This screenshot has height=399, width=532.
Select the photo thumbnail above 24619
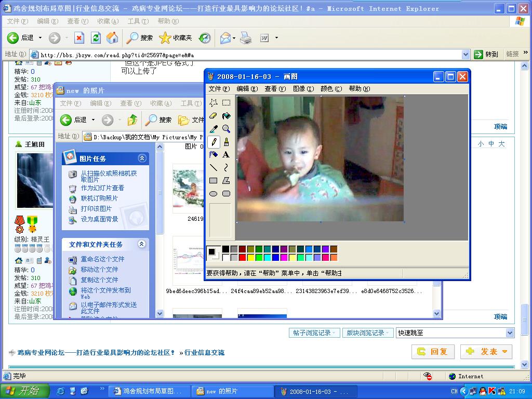(x=188, y=189)
